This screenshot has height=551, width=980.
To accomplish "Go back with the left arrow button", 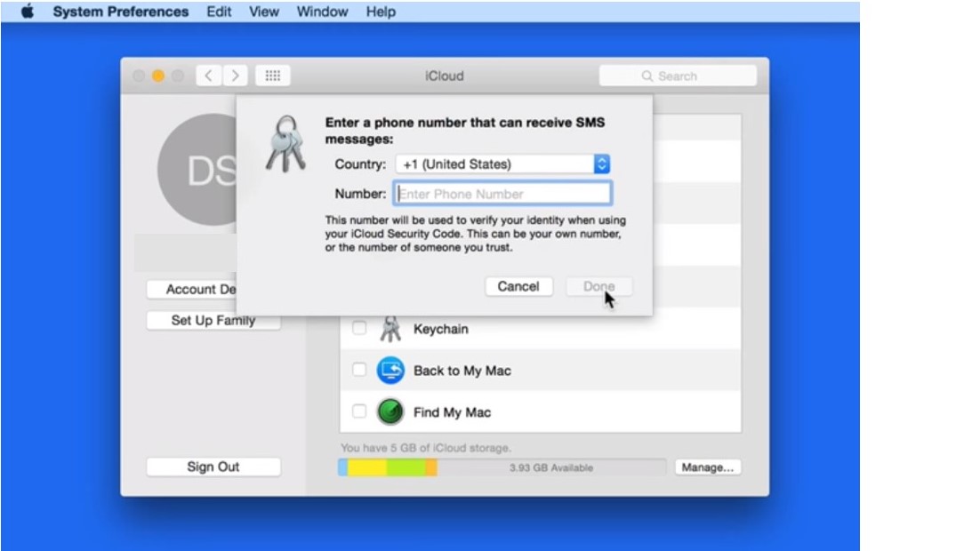I will [209, 76].
